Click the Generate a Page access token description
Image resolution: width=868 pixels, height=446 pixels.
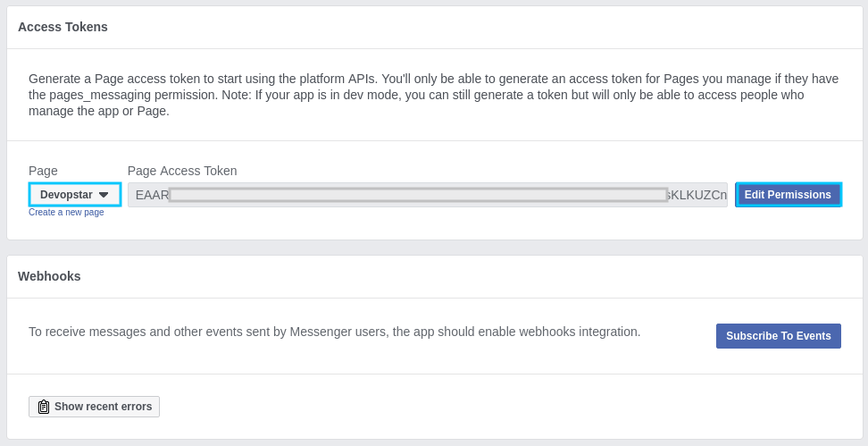click(x=179, y=79)
